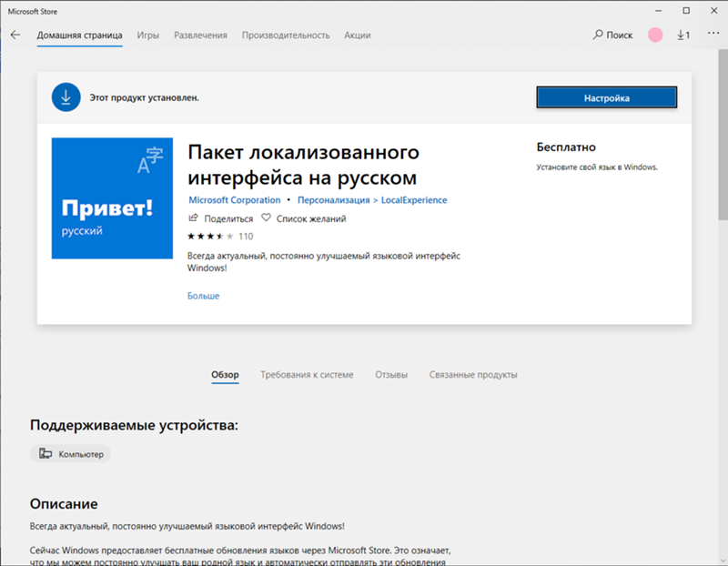Click the vertical scrollbar thumb
728x566 pixels.
(x=723, y=135)
